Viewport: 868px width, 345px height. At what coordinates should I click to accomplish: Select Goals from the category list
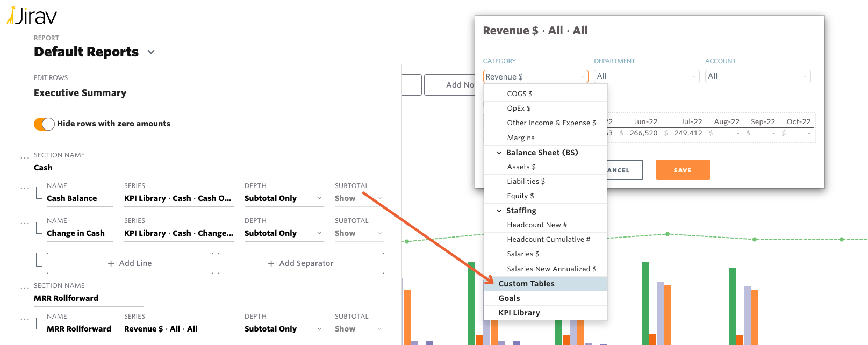pyautogui.click(x=509, y=298)
